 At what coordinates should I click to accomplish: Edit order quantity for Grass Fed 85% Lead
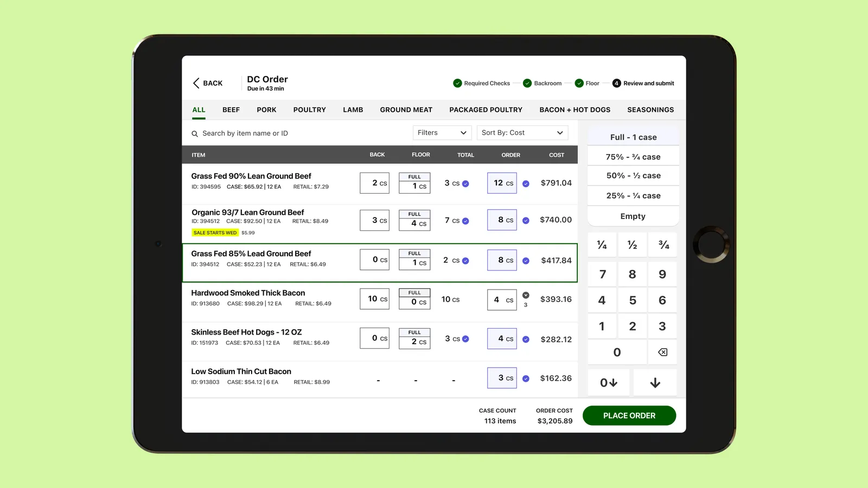tap(502, 260)
